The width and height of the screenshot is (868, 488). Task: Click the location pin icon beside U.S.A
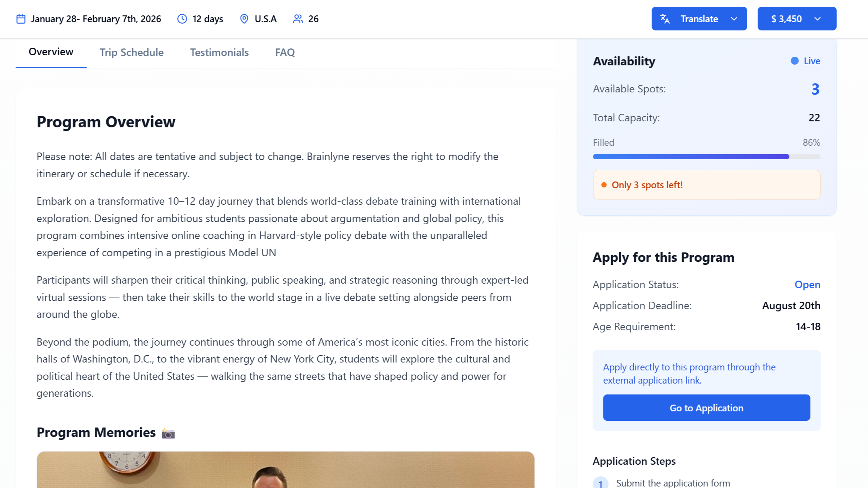(244, 19)
